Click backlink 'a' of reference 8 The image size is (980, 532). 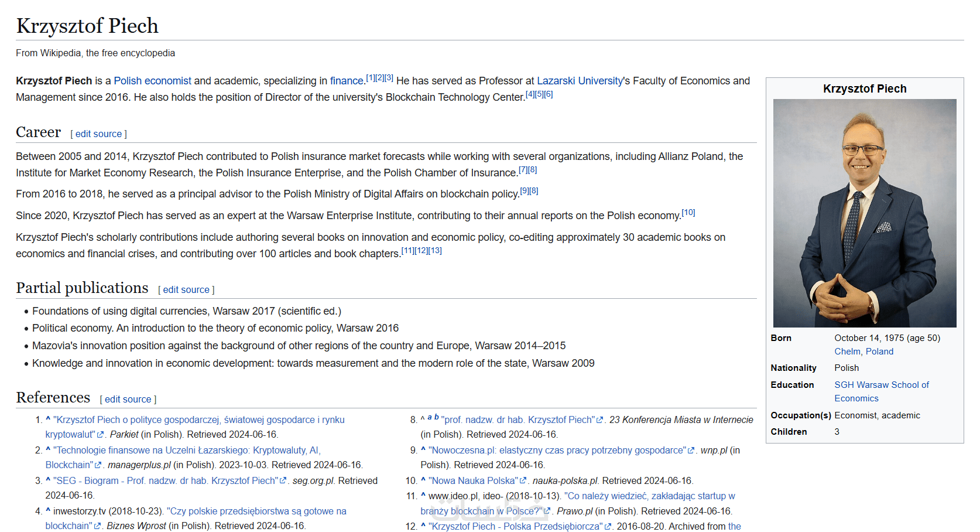pos(430,417)
